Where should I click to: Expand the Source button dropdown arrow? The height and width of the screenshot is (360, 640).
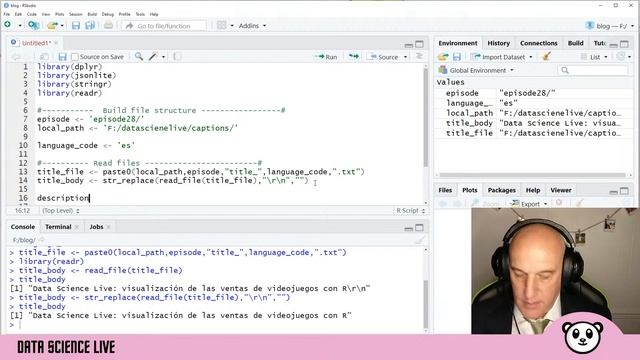(405, 57)
